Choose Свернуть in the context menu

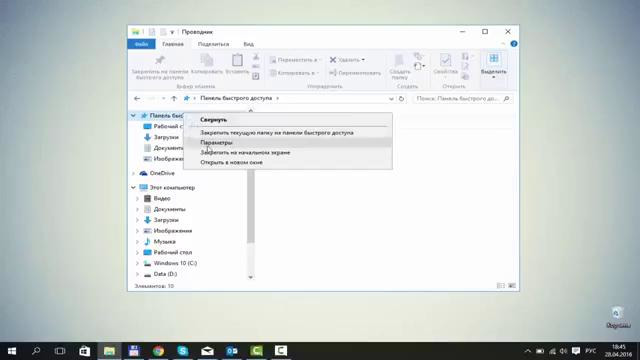coord(213,120)
